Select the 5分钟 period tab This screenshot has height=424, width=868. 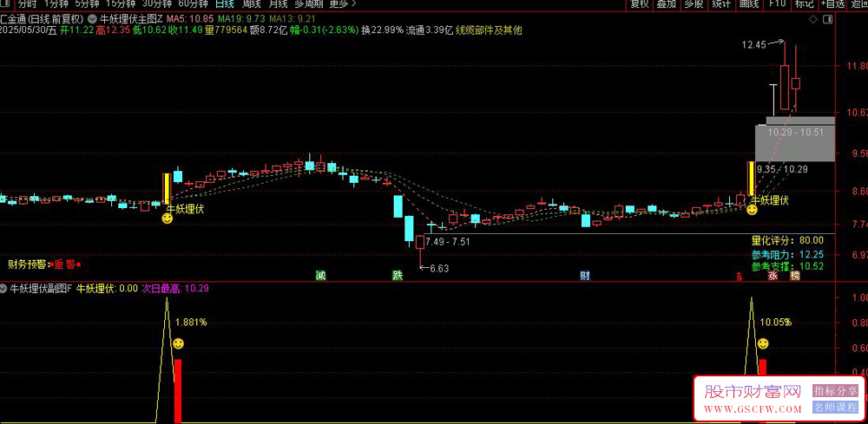87,3
